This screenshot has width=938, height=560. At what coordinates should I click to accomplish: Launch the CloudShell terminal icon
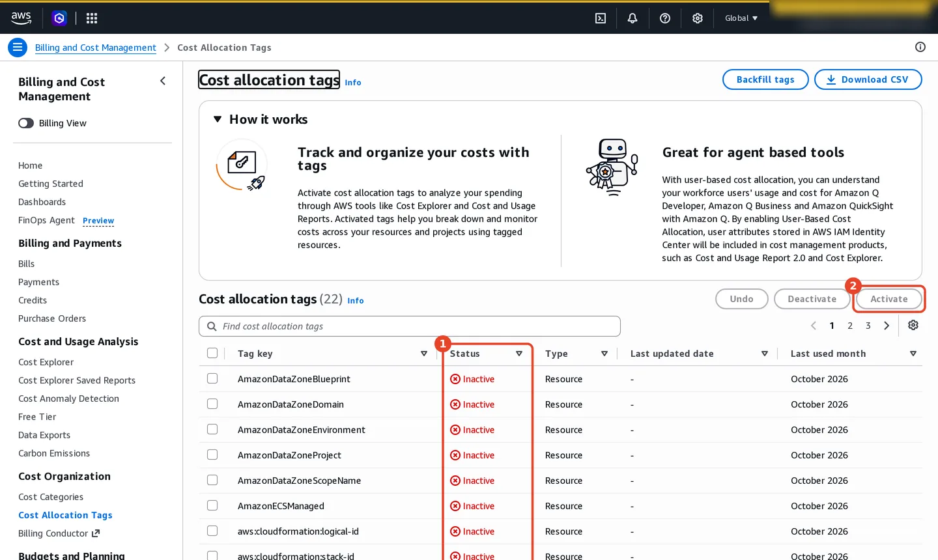[x=601, y=18]
